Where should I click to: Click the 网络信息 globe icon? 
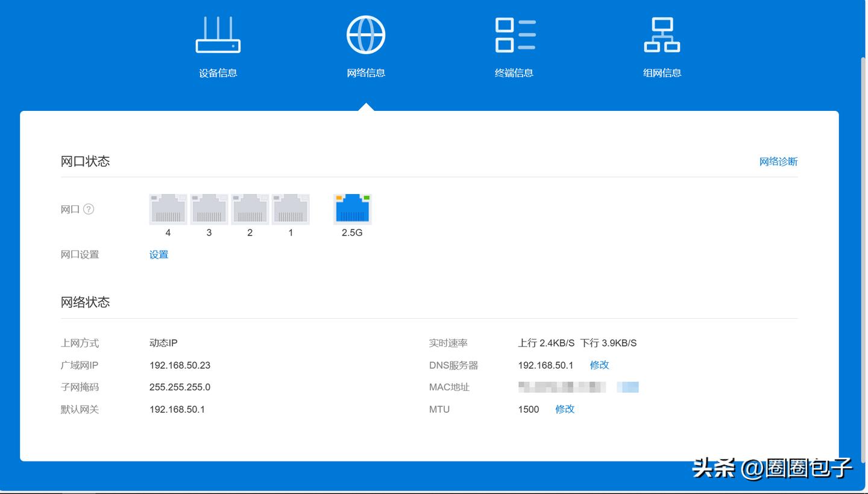tap(365, 34)
